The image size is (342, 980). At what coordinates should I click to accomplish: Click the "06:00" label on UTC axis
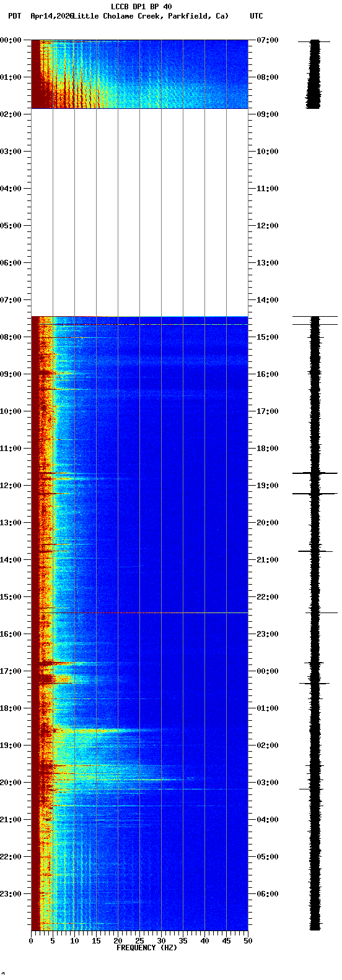[x=268, y=894]
